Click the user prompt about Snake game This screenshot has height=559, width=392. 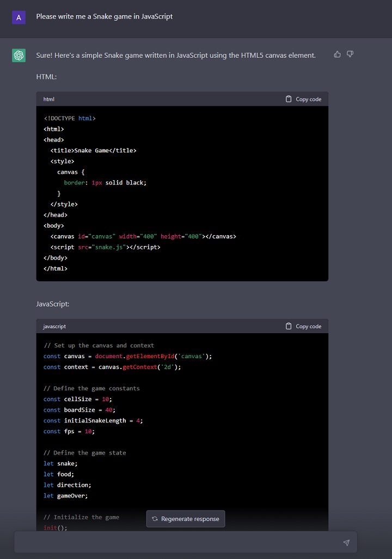click(105, 16)
